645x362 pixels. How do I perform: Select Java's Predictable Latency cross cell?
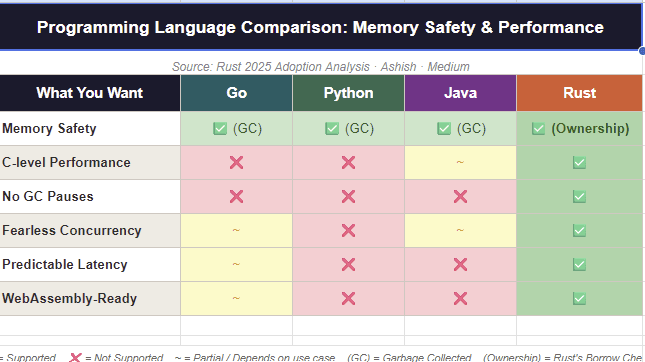(x=460, y=265)
